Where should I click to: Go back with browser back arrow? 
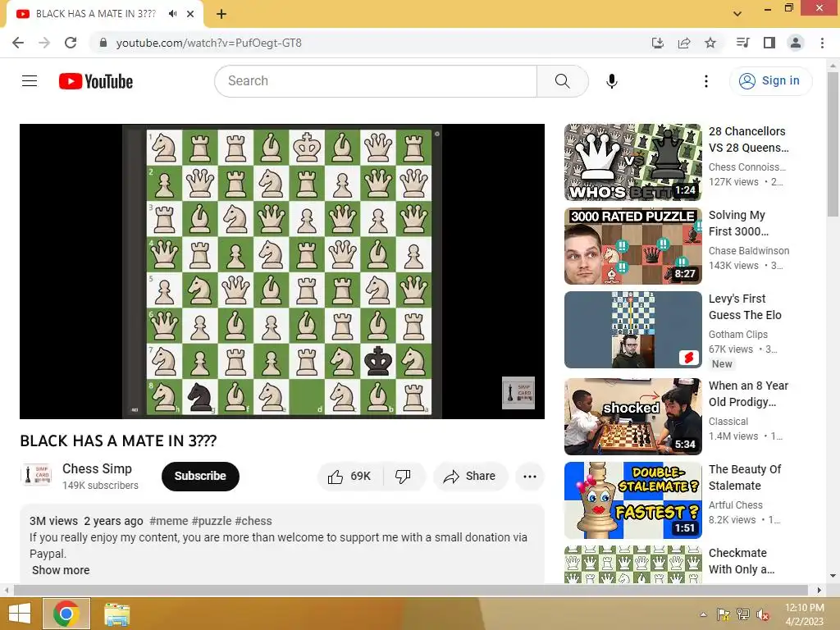click(x=18, y=43)
